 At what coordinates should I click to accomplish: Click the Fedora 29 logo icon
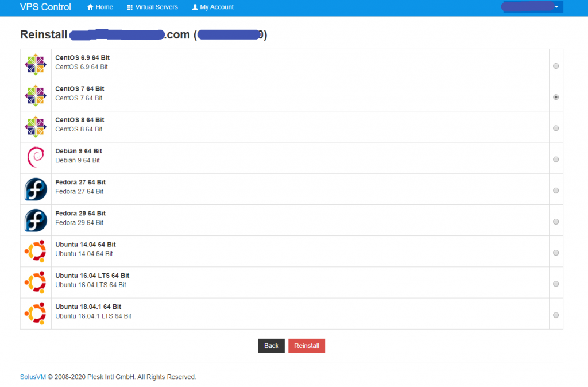click(x=36, y=220)
